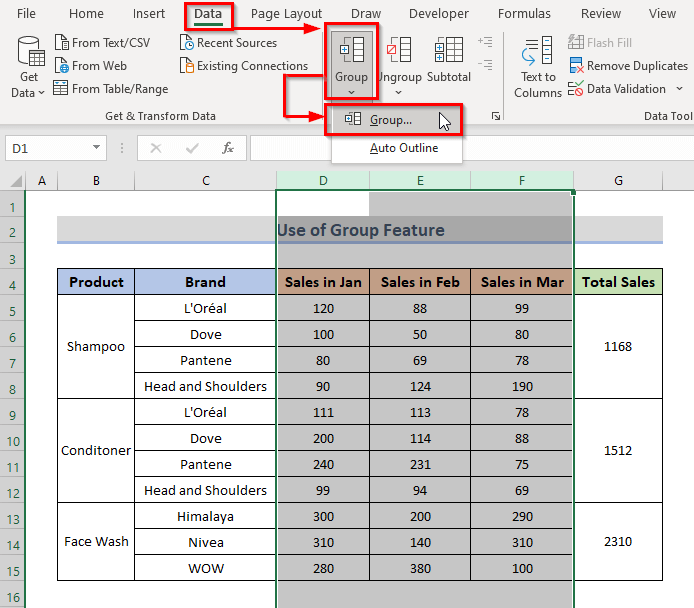Expand the Name Box dropdown
The width and height of the screenshot is (694, 608).
[96, 147]
